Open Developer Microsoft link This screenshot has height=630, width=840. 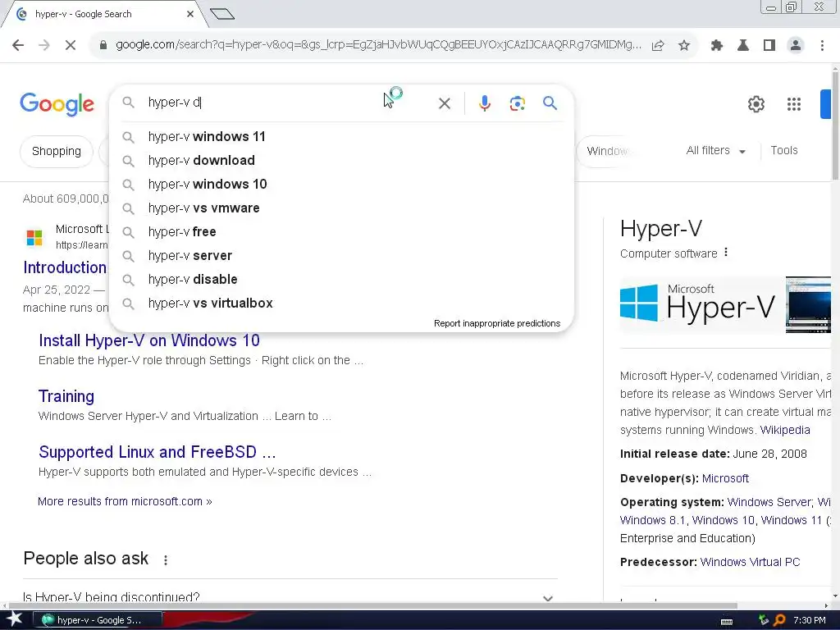725,478
